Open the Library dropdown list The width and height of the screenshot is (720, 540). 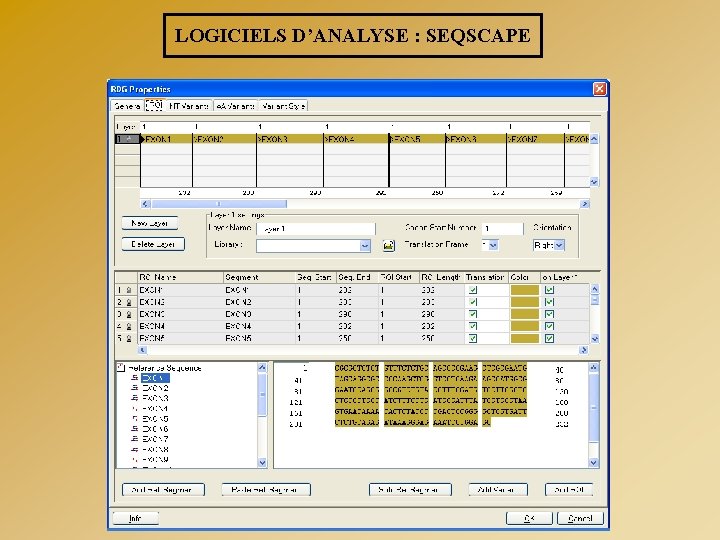365,246
